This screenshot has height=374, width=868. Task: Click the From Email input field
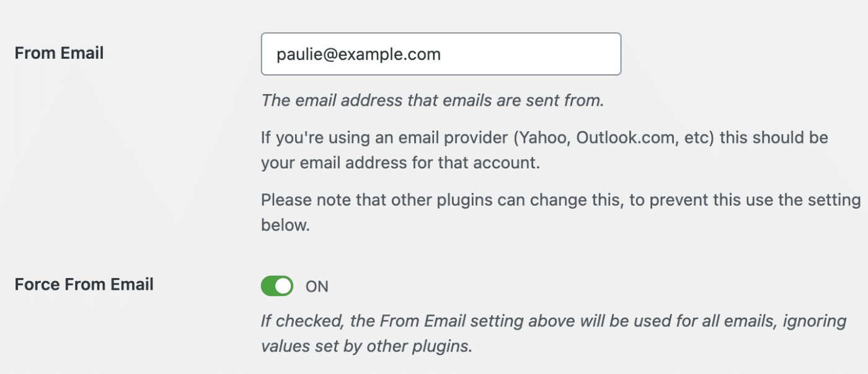[440, 54]
